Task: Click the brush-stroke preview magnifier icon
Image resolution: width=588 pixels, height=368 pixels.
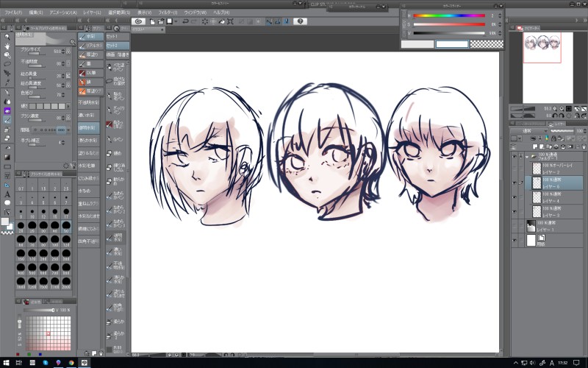Action: 72,42
